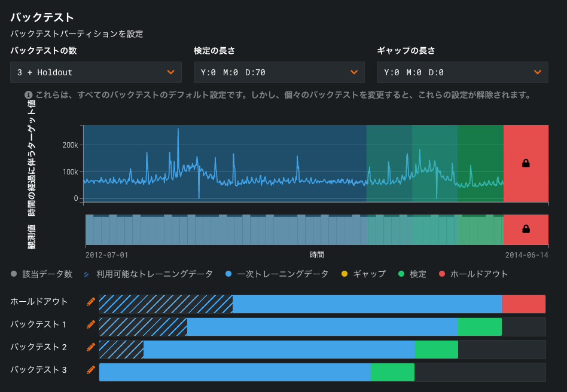
Task: Click the yellow ギャップ legend dot
Action: 345,274
